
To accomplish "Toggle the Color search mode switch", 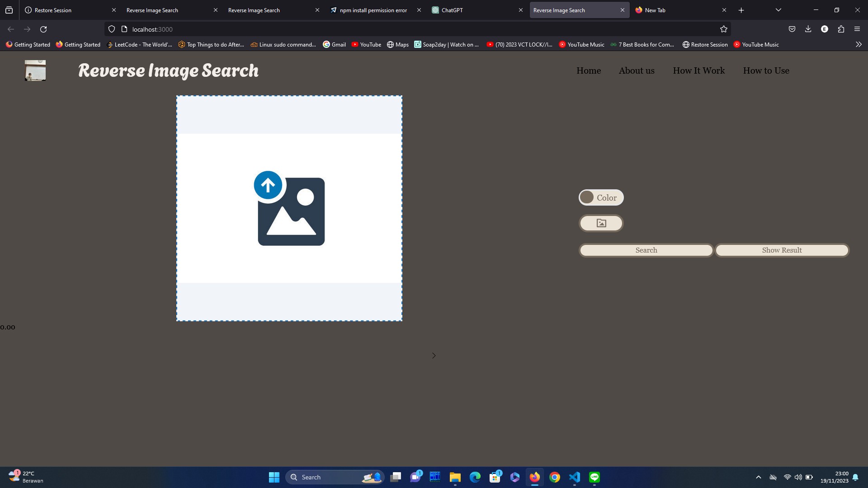I will tap(601, 197).
